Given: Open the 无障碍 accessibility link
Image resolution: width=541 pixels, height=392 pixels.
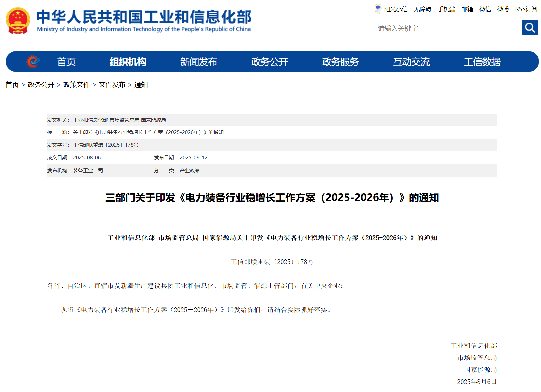Looking at the screenshot, I should [422, 9].
